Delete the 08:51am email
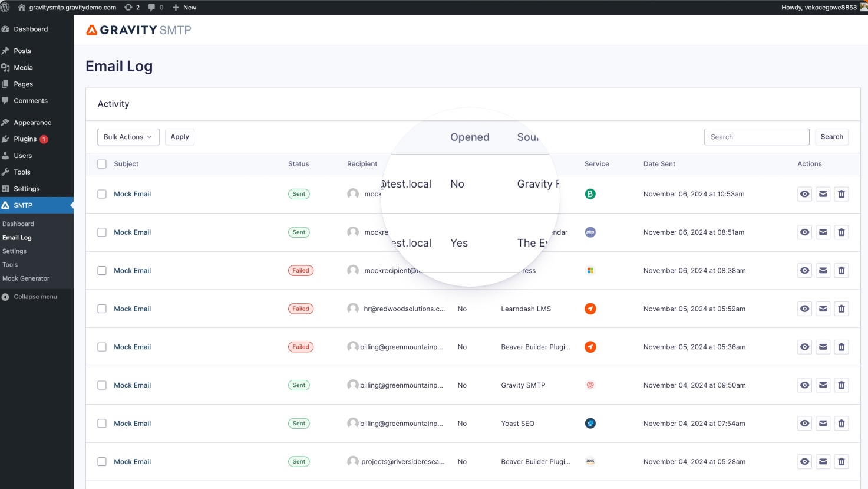Screen dimensions: 868x489 841,232
